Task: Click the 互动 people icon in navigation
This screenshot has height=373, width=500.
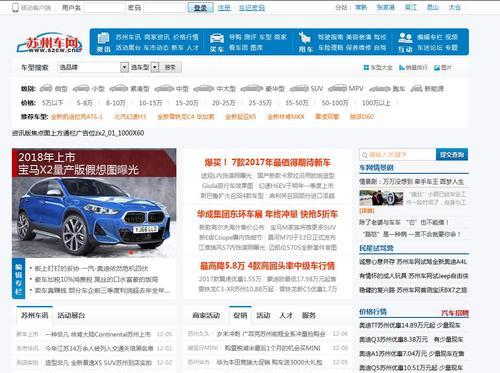Action: (405, 38)
